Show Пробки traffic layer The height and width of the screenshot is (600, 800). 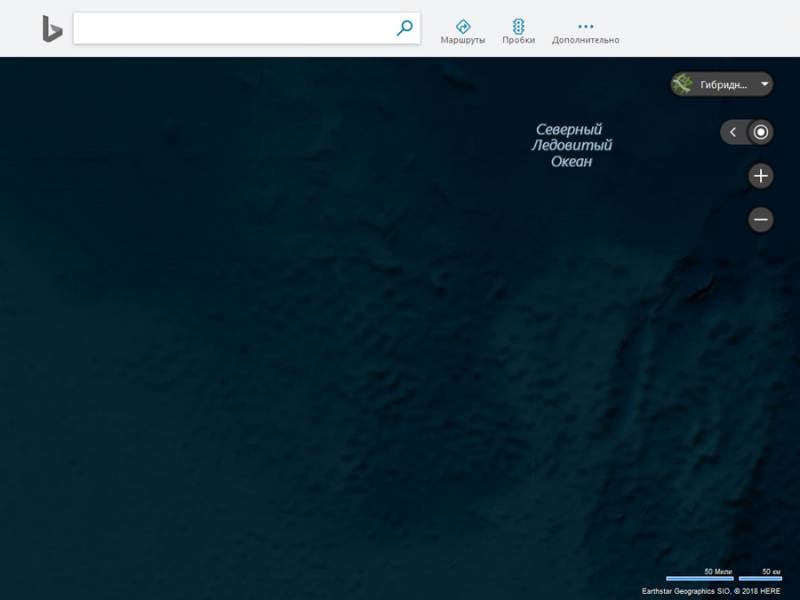pos(518,32)
